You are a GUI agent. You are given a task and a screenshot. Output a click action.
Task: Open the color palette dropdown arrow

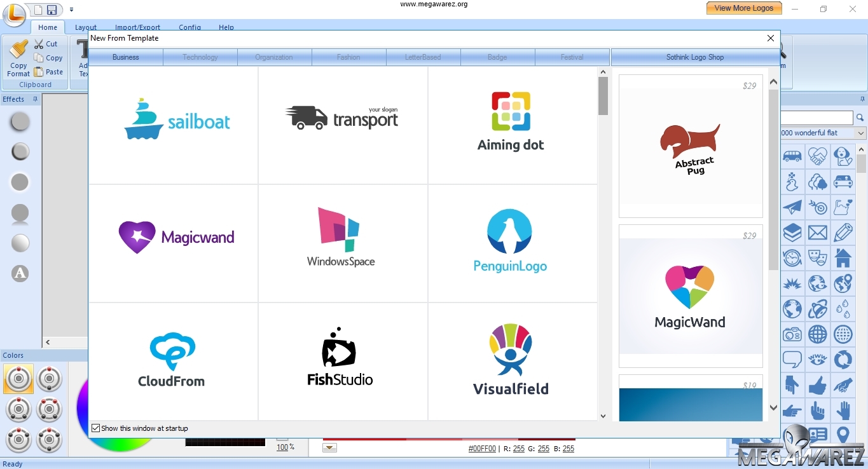[x=329, y=448]
